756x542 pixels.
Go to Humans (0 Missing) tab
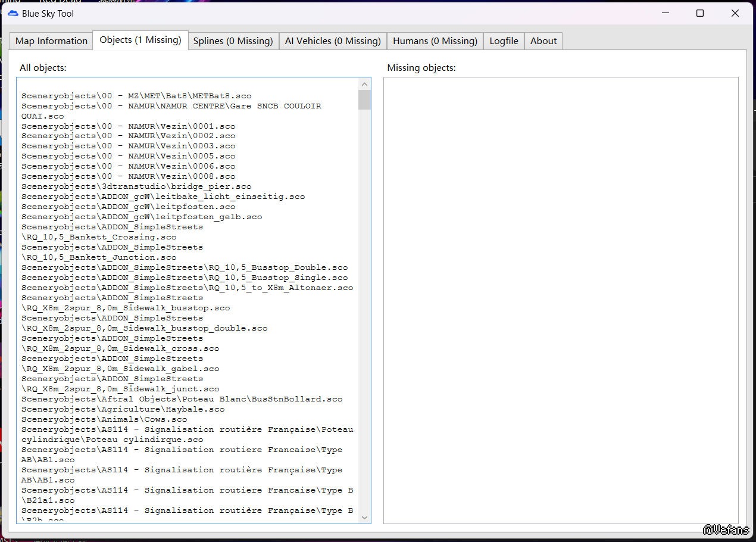click(x=435, y=41)
